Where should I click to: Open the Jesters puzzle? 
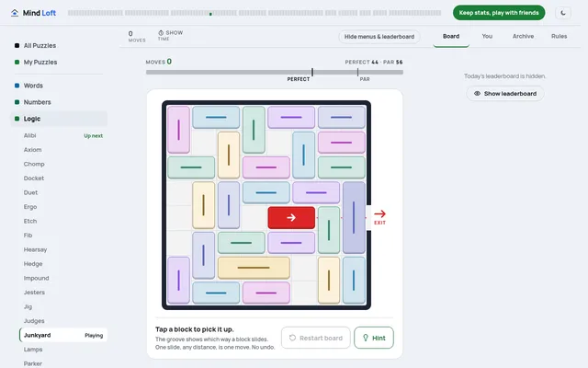[34, 293]
